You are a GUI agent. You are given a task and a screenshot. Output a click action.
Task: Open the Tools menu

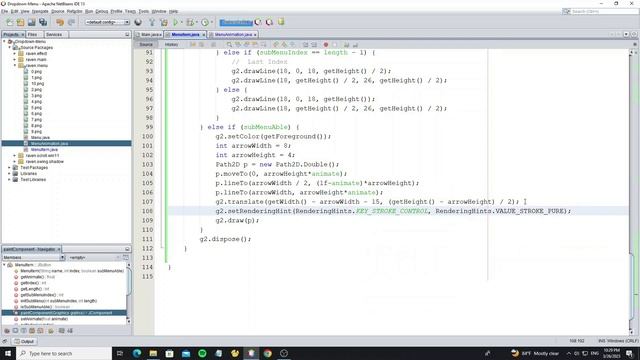(x=144, y=11)
